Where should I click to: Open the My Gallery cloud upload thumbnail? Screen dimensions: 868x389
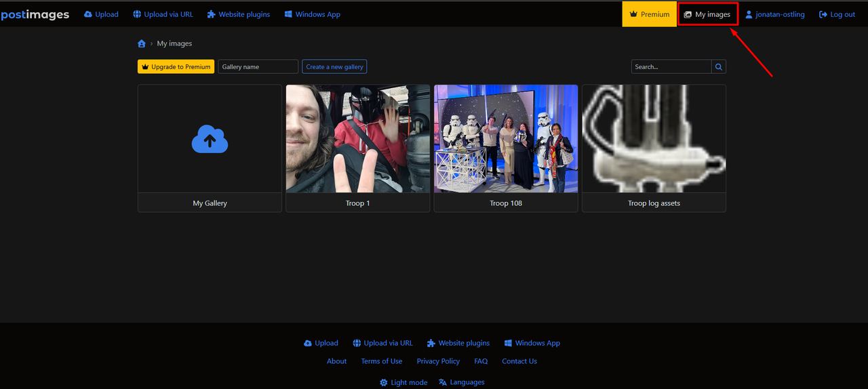click(x=210, y=139)
